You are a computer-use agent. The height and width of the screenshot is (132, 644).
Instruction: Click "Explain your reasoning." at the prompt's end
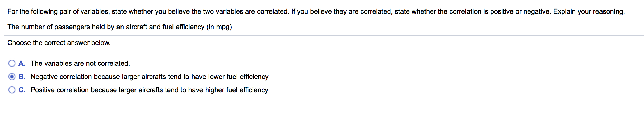point(589,11)
